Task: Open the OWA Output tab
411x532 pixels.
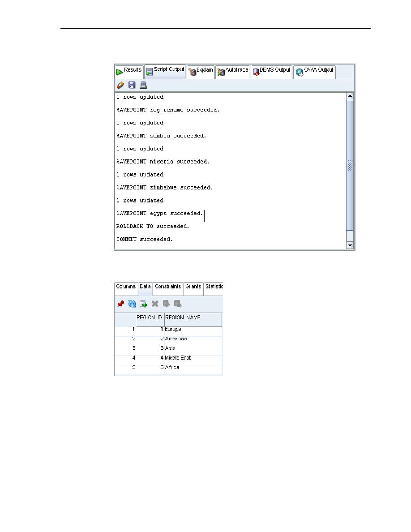Action: (314, 72)
